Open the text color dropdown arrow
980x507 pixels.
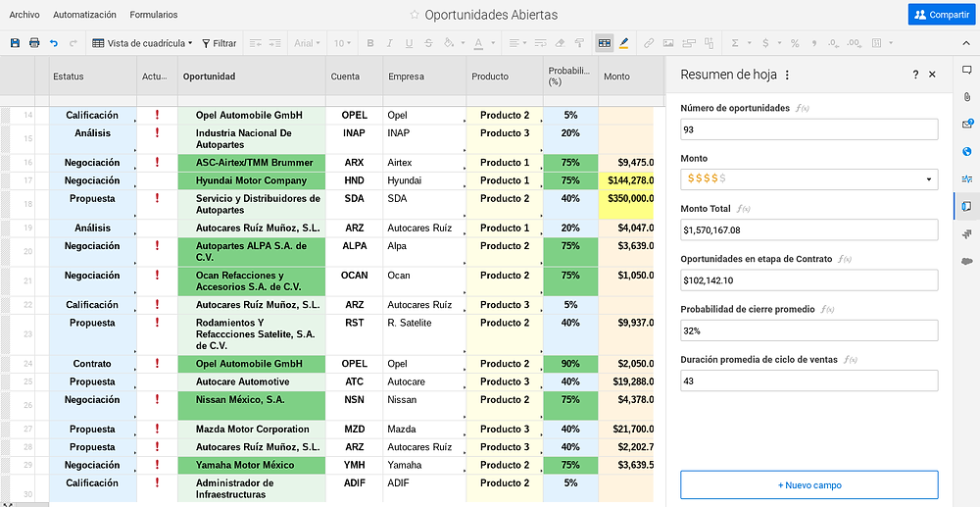coord(493,43)
